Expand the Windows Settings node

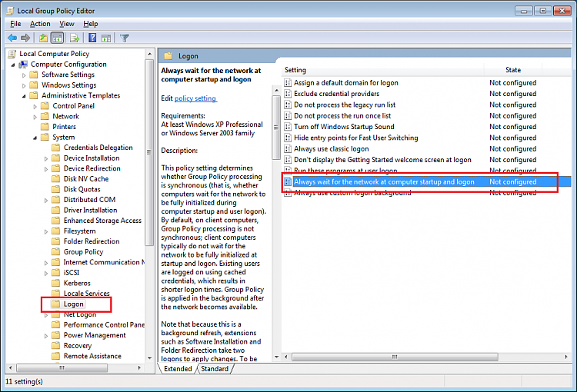[24, 85]
